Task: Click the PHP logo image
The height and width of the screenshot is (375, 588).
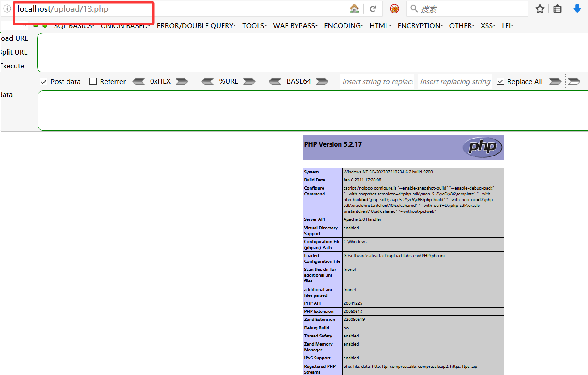Action: point(483,147)
